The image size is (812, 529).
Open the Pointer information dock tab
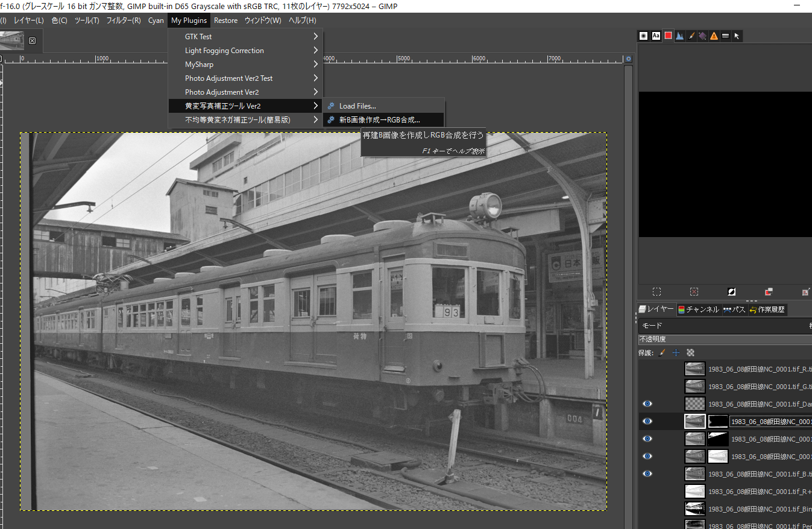[x=737, y=36]
